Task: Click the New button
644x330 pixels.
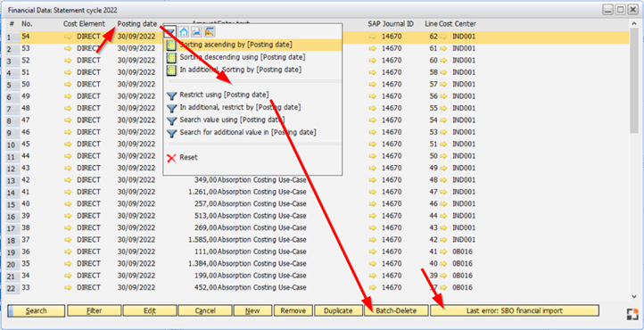Action: point(252,310)
